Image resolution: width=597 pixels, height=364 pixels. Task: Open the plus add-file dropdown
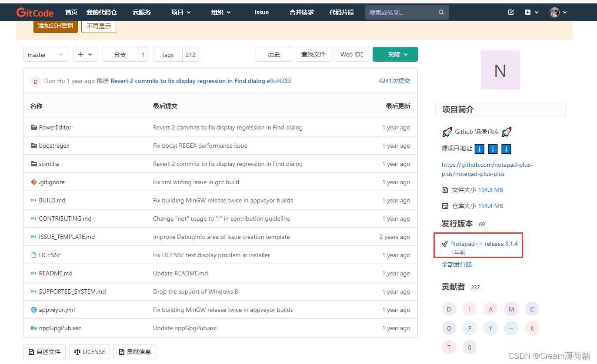pyautogui.click(x=85, y=54)
